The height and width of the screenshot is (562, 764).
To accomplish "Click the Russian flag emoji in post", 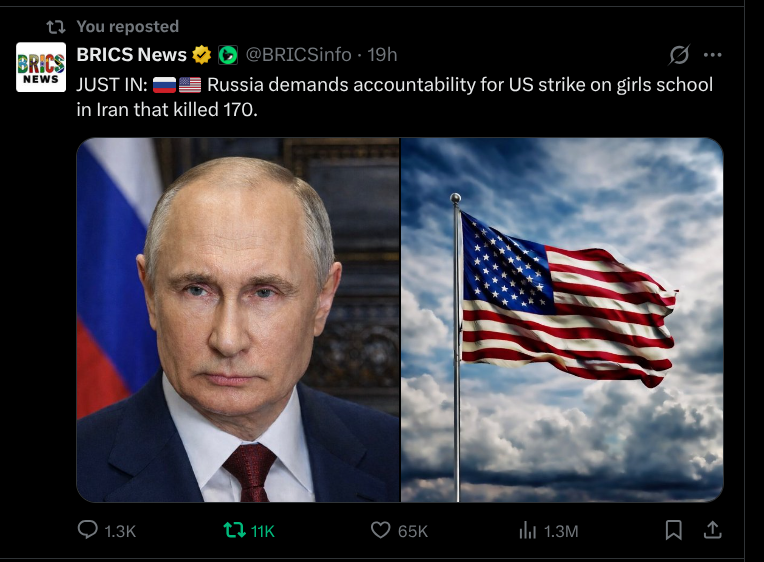I will point(165,85).
